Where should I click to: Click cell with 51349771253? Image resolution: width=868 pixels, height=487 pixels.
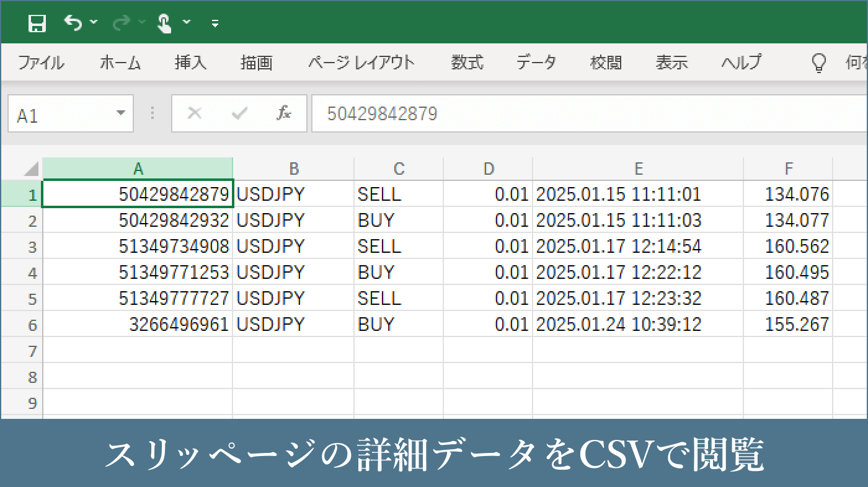click(138, 272)
